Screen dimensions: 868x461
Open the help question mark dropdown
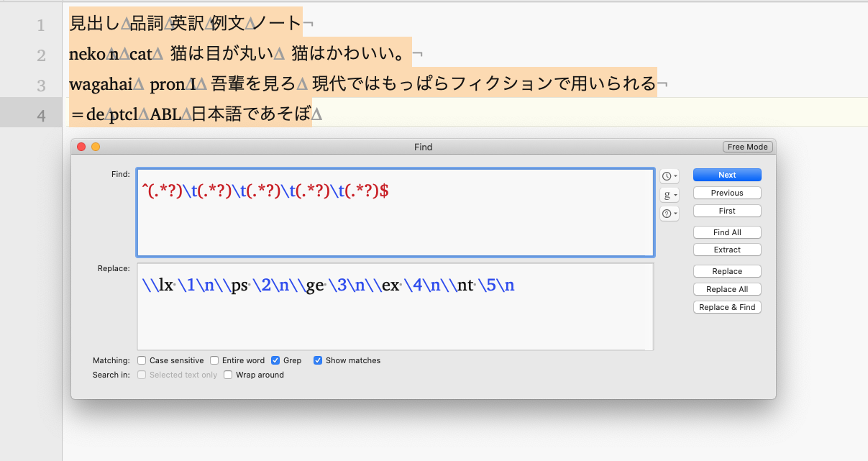(668, 213)
